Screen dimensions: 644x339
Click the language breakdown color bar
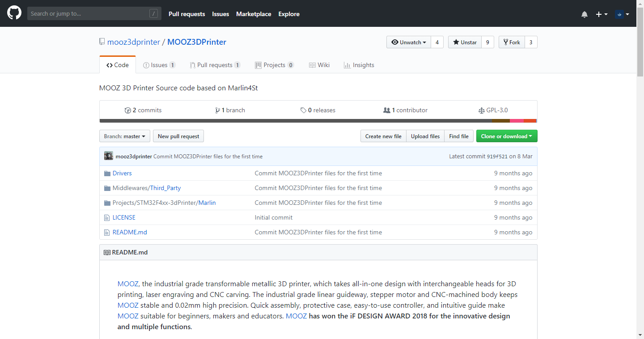coord(318,121)
